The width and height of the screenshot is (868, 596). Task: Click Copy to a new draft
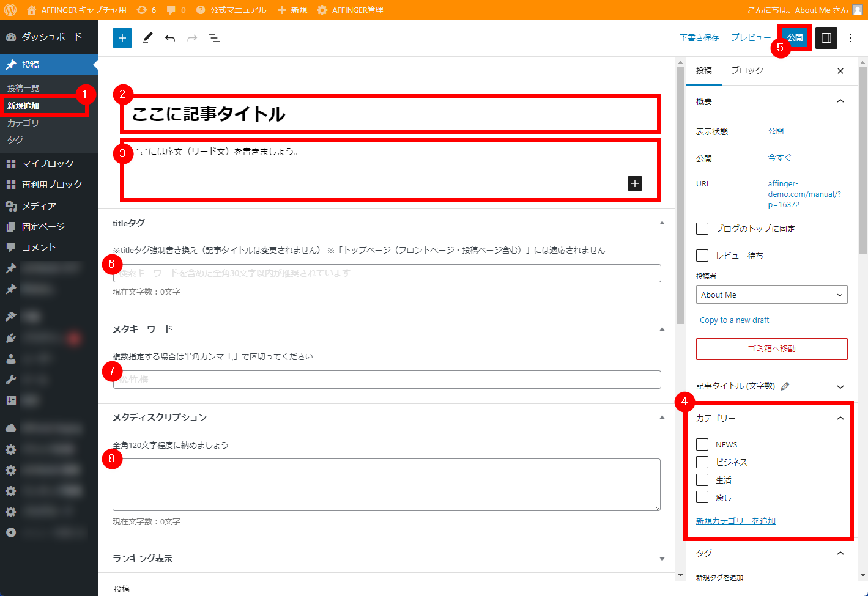735,320
